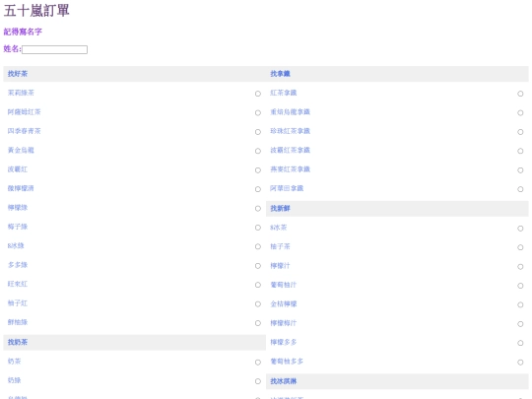The width and height of the screenshot is (532, 399).
Task: Select the 阿薩姆紅茶 radio button
Action: coord(258,112)
